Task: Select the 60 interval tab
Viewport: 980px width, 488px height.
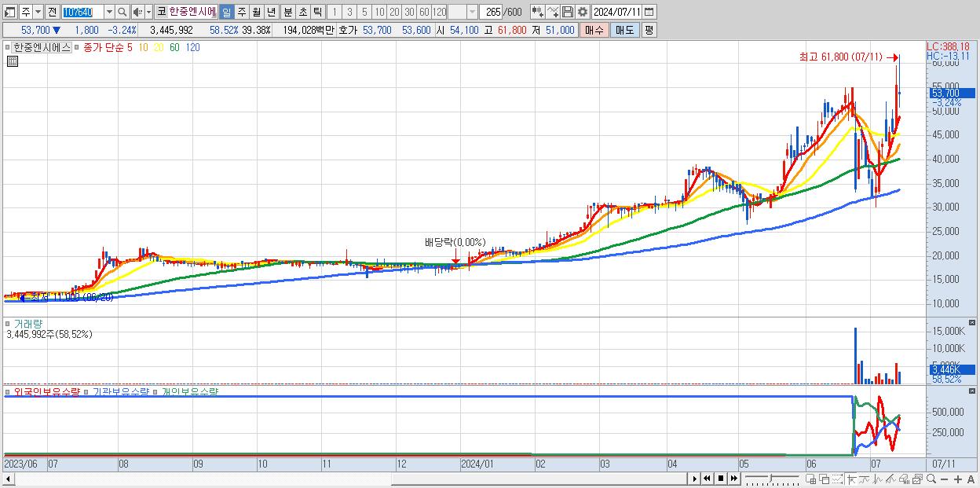Action: coord(424,12)
